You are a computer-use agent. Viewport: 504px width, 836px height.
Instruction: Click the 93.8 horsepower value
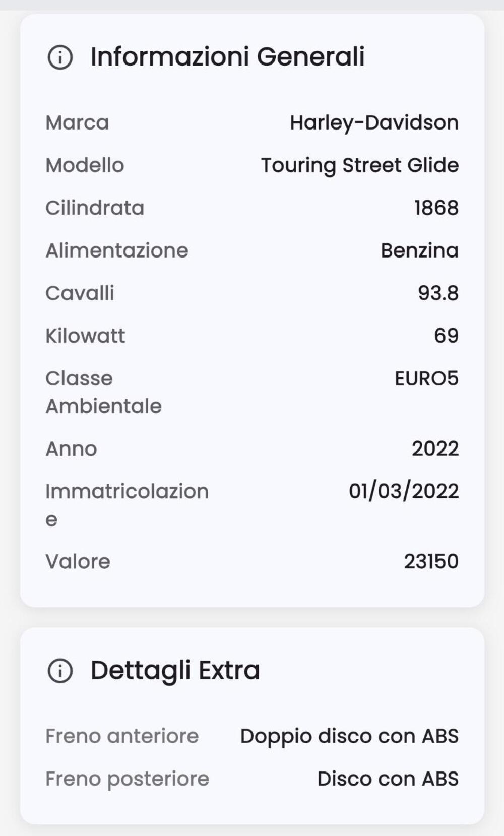click(x=438, y=293)
